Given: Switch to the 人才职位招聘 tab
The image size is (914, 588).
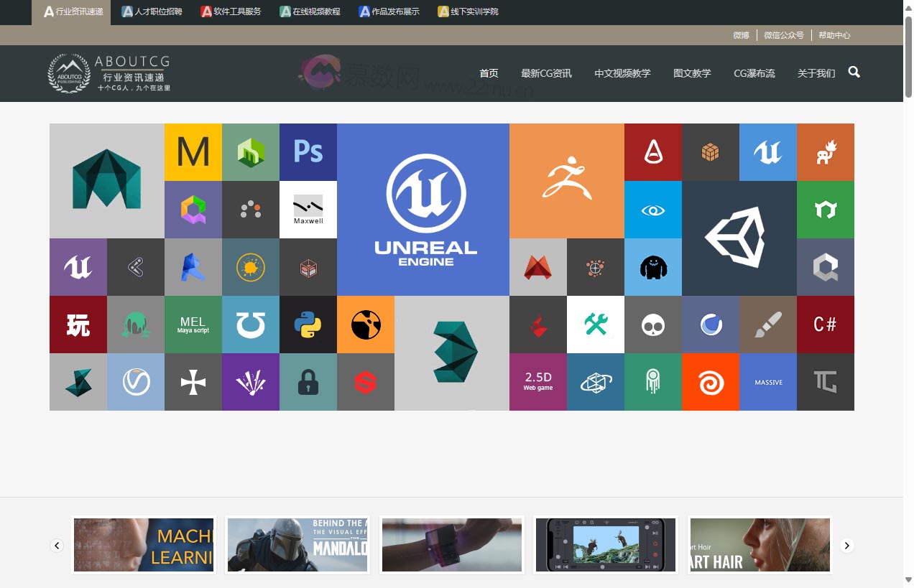Looking at the screenshot, I should 152,11.
